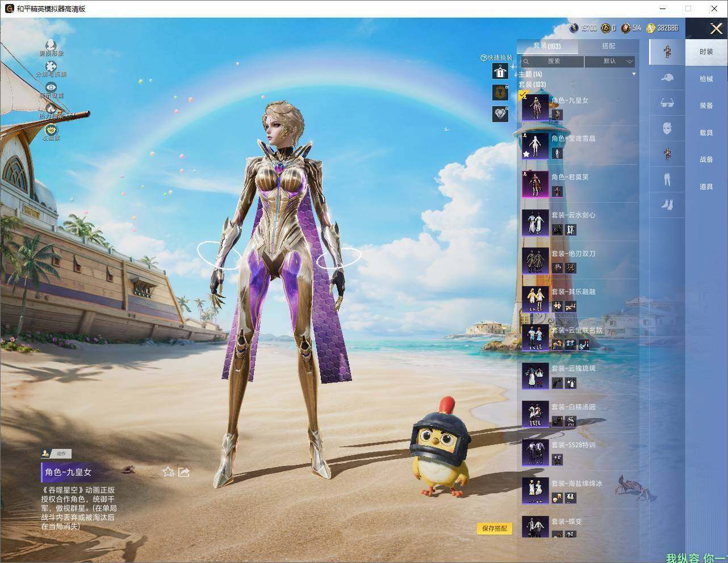
Task: Expand the 主题(14) section arrow
Action: point(634,74)
